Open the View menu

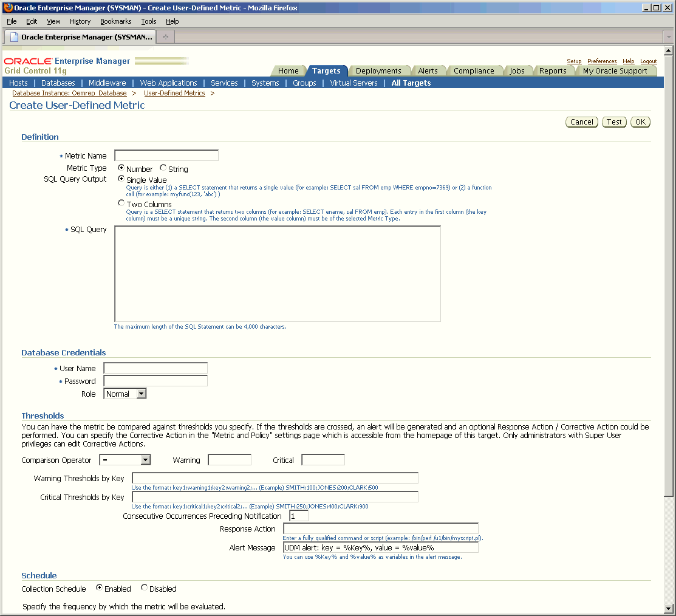point(53,21)
